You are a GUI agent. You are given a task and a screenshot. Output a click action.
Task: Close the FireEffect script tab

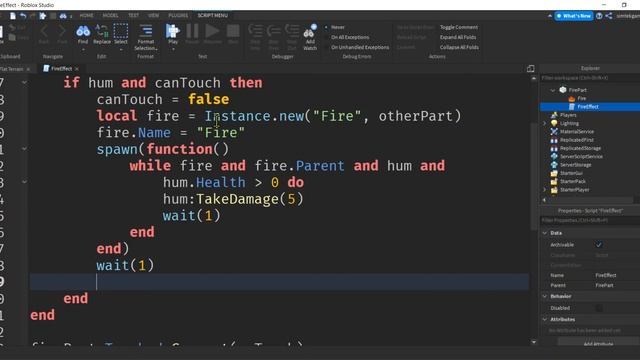point(77,69)
